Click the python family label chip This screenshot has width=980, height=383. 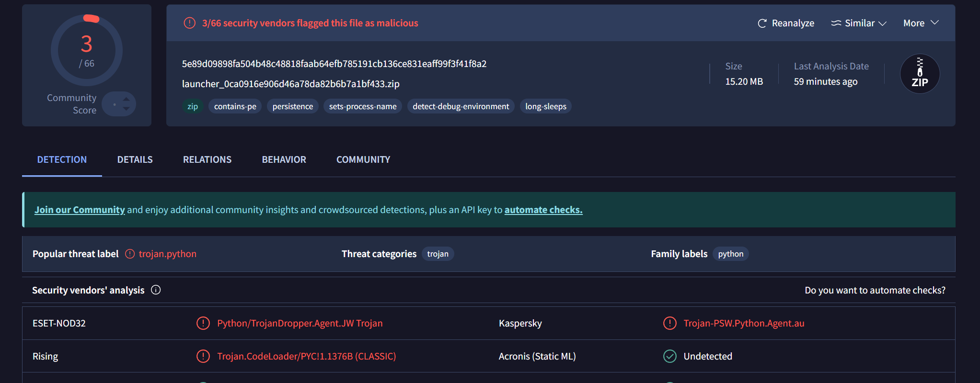[731, 254]
